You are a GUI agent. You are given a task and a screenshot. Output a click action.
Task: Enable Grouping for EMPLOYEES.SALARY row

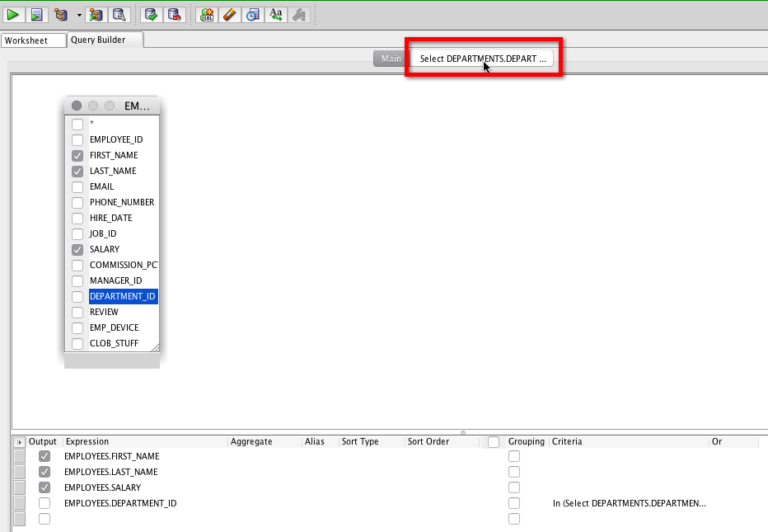514,487
